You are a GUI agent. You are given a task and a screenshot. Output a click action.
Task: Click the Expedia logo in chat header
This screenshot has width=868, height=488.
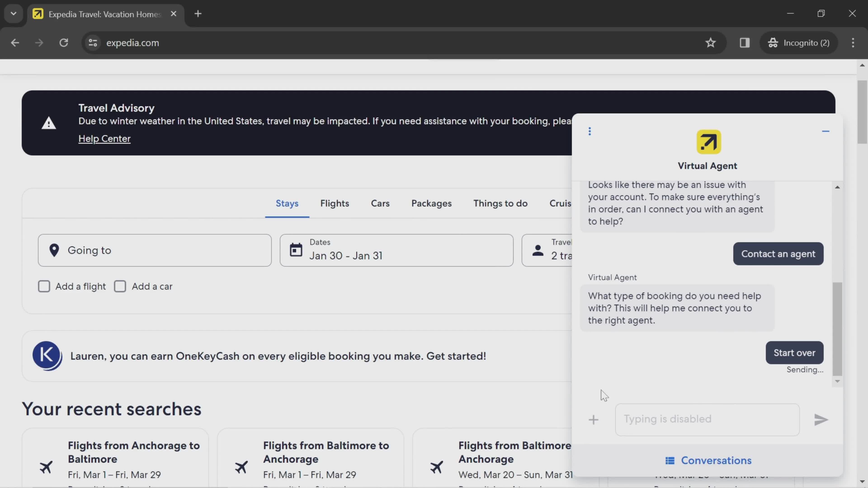click(709, 142)
